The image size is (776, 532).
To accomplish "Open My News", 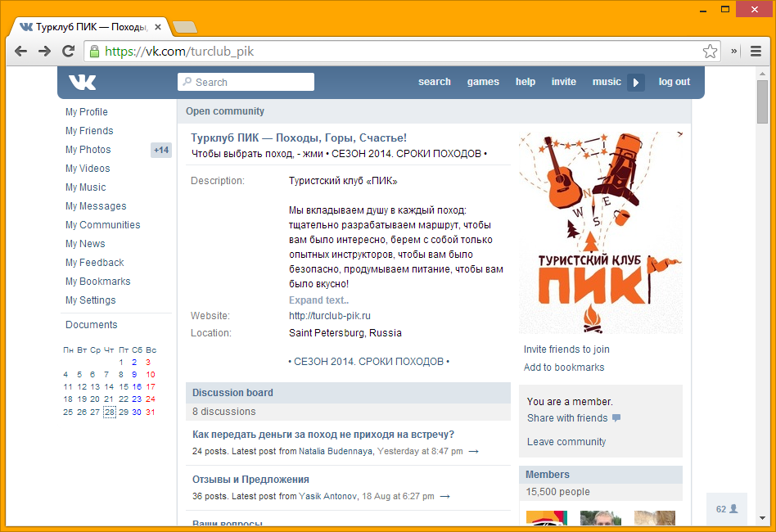I will click(85, 243).
